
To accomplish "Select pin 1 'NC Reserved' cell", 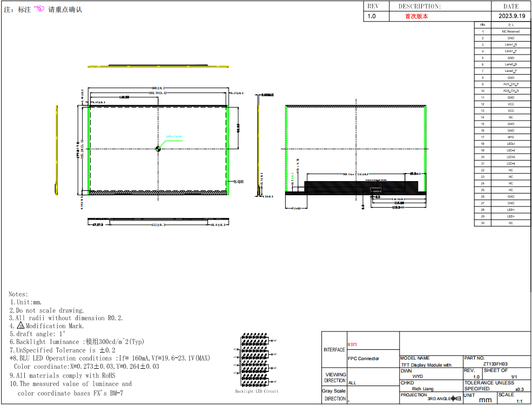I will pos(511,31).
